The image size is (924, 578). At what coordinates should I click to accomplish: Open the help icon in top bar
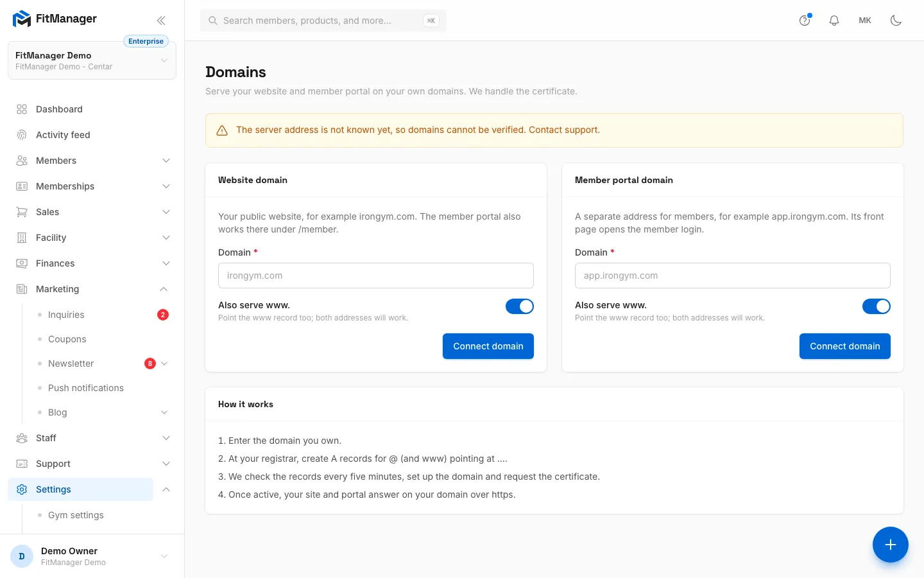click(x=805, y=21)
